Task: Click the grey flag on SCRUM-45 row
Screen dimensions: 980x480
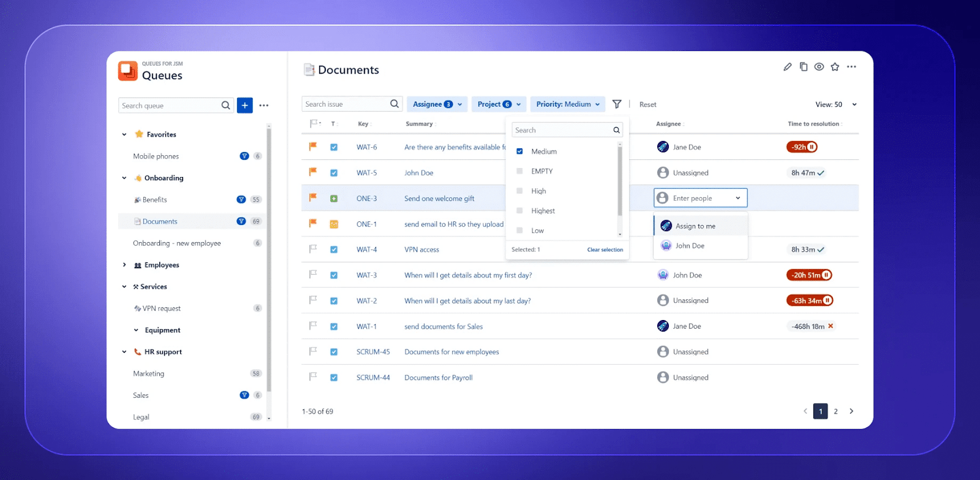Action: [313, 351]
